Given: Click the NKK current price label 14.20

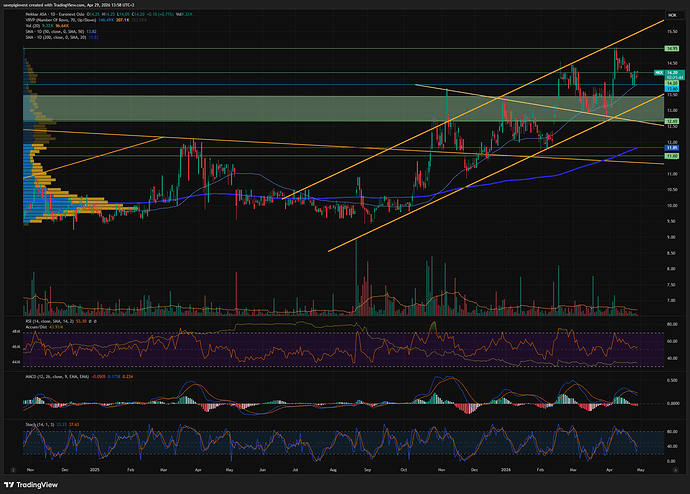Looking at the screenshot, I should [669, 73].
